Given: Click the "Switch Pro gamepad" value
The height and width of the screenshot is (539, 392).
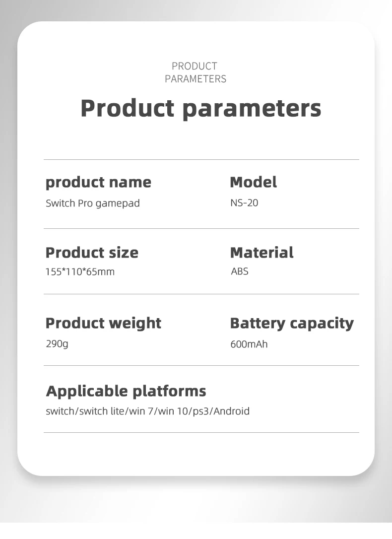Looking at the screenshot, I should coord(93,203).
